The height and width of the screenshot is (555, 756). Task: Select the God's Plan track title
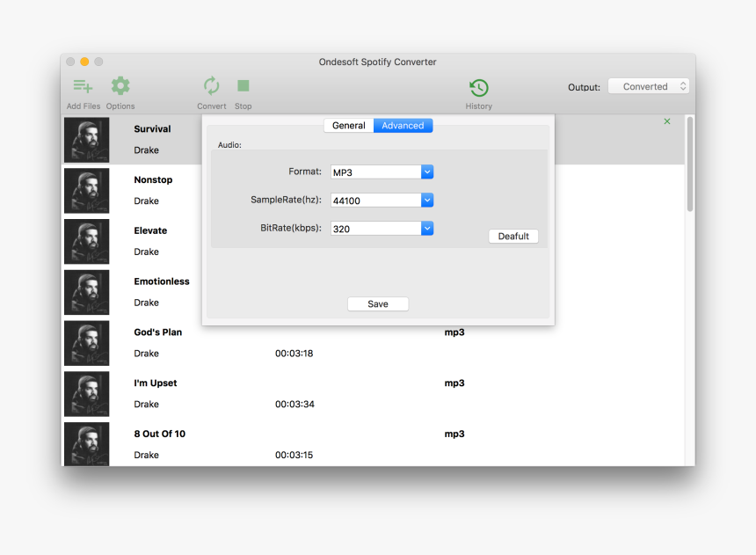click(x=157, y=332)
